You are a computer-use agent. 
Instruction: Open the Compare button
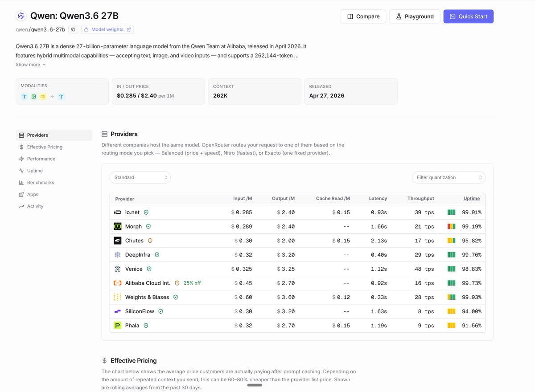pyautogui.click(x=363, y=16)
